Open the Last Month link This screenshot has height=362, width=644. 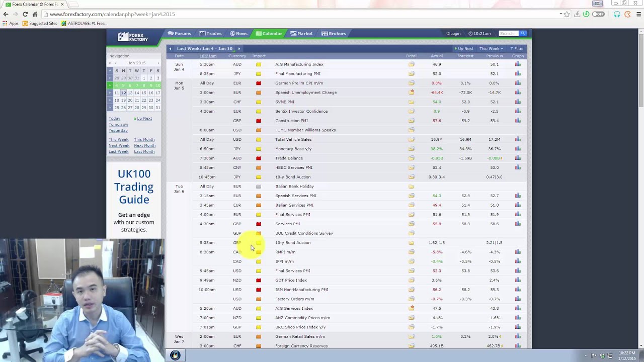click(x=144, y=152)
